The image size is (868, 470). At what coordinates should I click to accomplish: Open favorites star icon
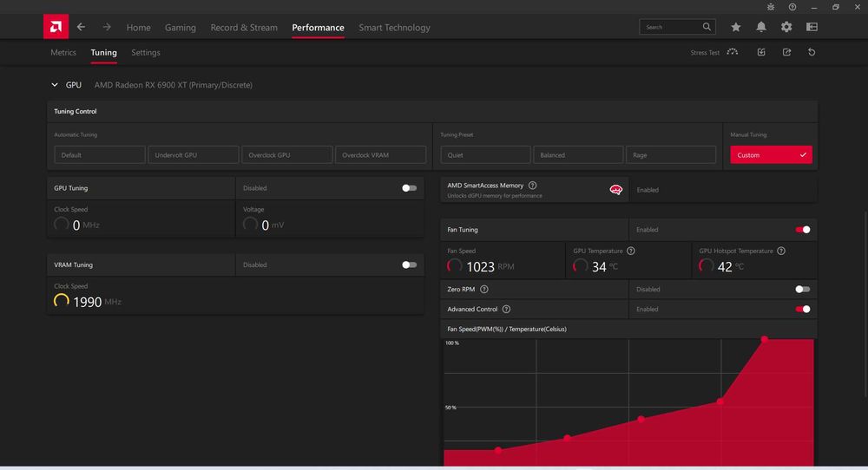[736, 27]
